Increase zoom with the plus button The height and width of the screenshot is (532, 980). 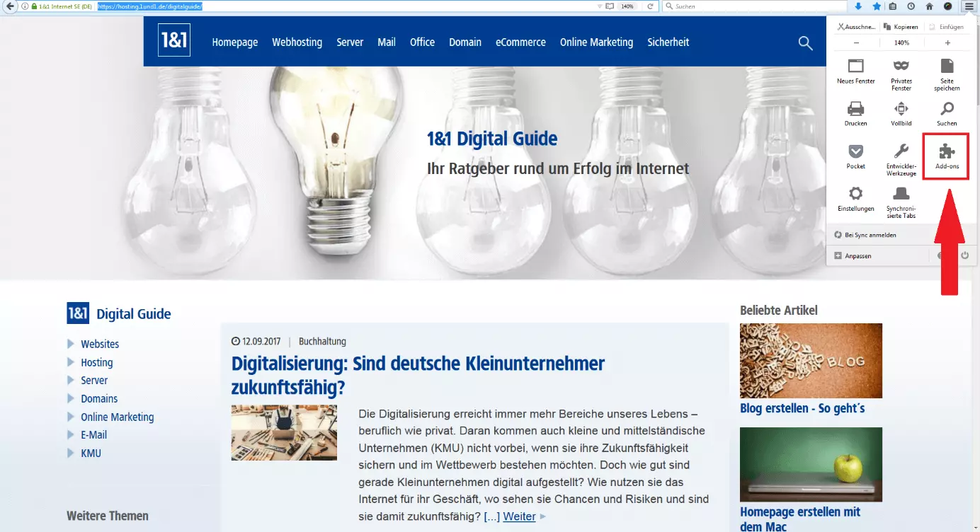tap(947, 43)
